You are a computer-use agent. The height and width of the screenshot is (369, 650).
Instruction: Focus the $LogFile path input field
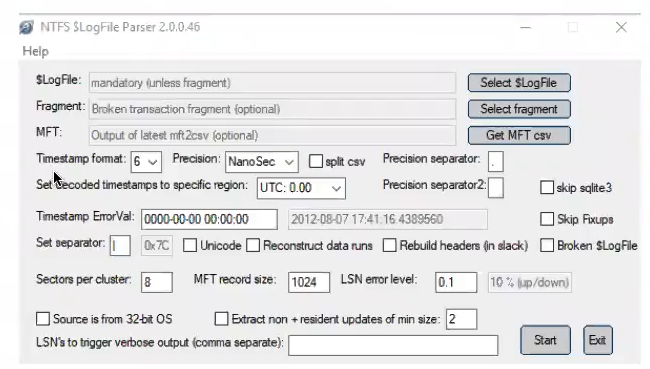[272, 83]
